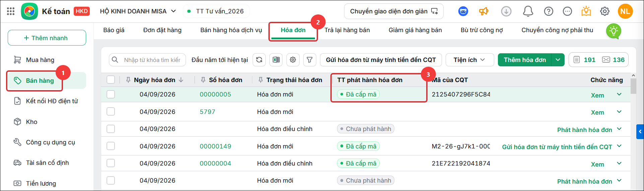The height and width of the screenshot is (191, 644).
Task: Tick checkbox for invoice 00000005
Action: pyautogui.click(x=111, y=94)
